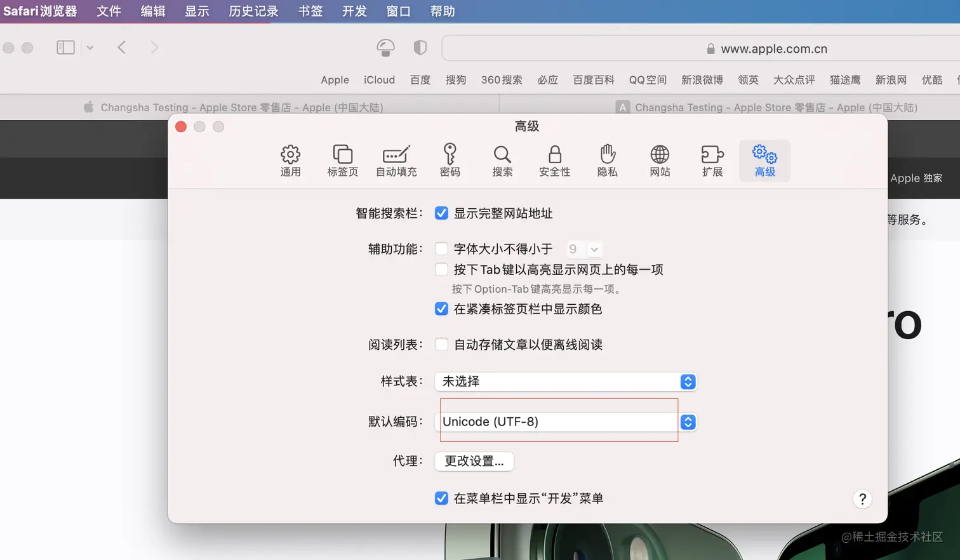The image size is (960, 560).
Task: Open the Apple favorites bar bookmark
Action: pos(335,80)
